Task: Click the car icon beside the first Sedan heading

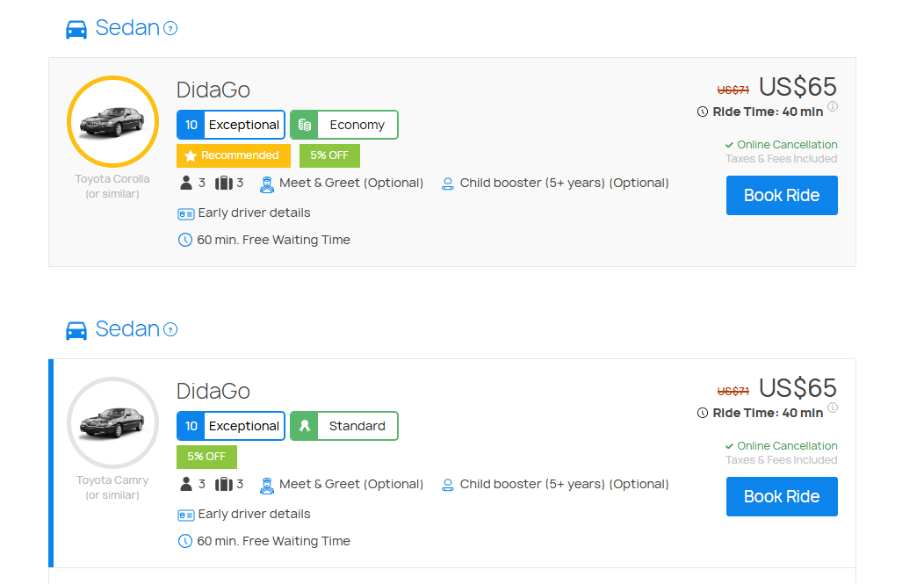Action: (x=76, y=29)
